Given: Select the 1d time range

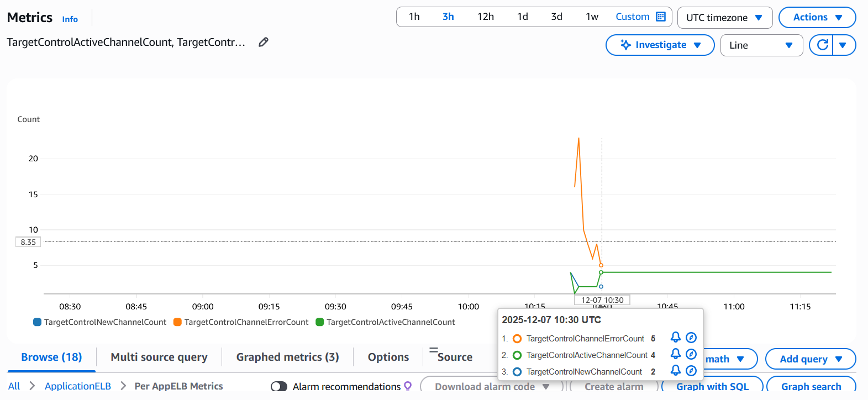Looking at the screenshot, I should coord(523,17).
